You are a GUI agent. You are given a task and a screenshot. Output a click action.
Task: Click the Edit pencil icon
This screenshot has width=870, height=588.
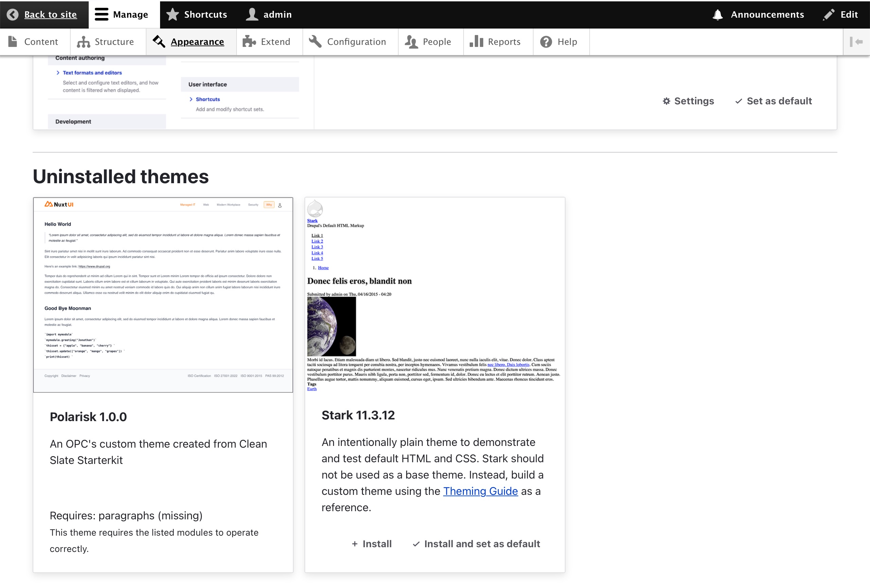(x=829, y=15)
